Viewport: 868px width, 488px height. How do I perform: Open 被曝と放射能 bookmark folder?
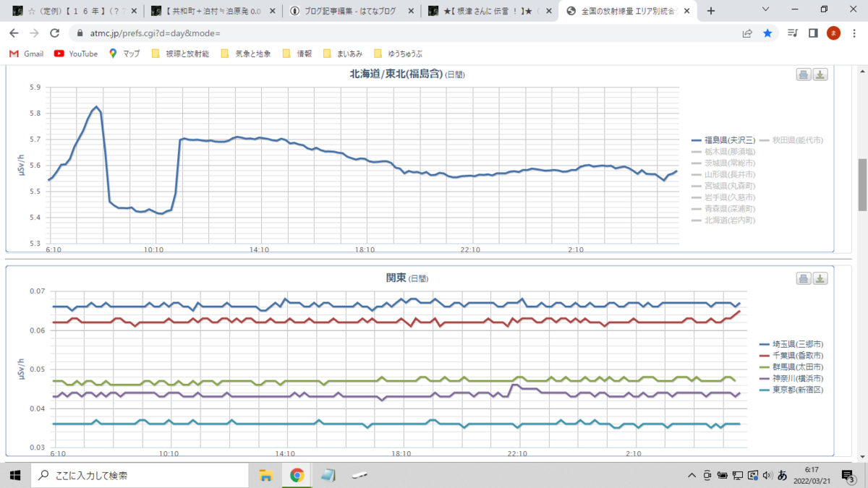click(181, 53)
